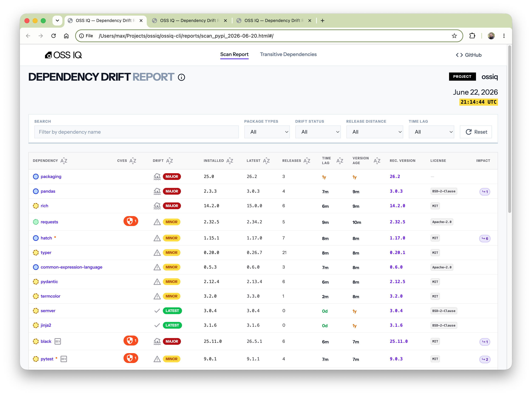Click the browser home icon
The width and height of the screenshot is (532, 396).
(66, 36)
